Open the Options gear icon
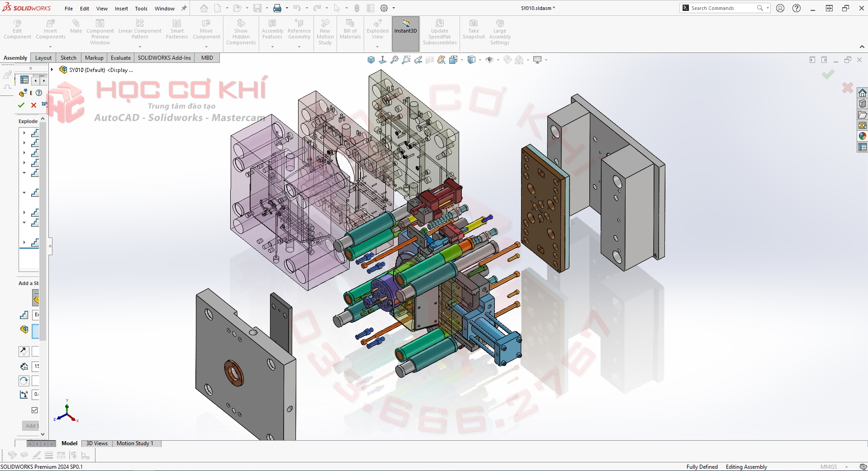 pyautogui.click(x=384, y=8)
